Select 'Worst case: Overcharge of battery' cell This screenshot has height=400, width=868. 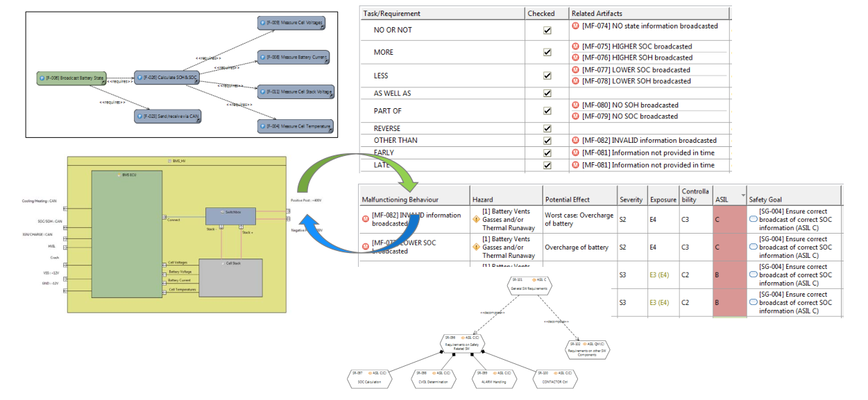[580, 220]
